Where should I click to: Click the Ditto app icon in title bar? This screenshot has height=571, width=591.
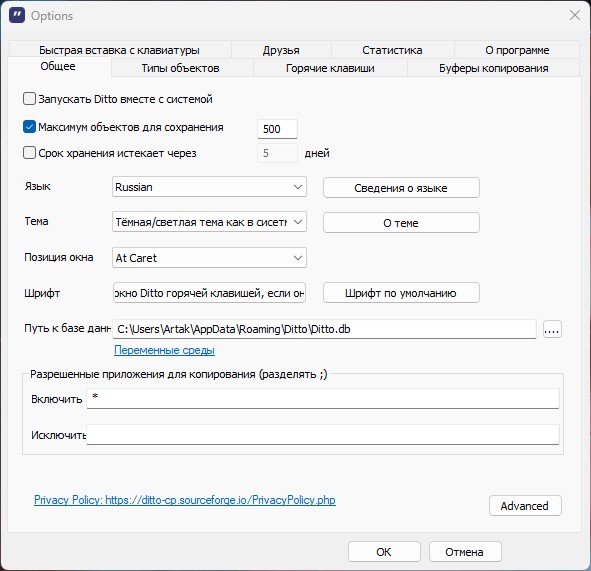click(x=17, y=15)
